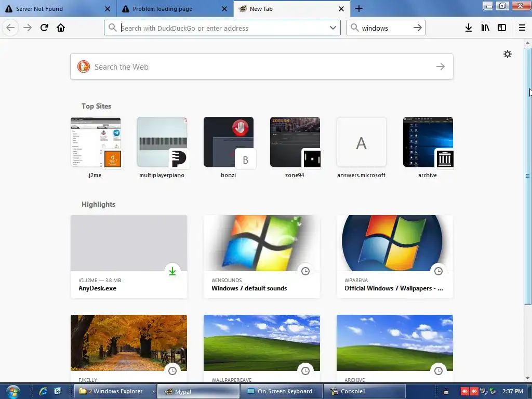Open the browser home page

click(x=61, y=28)
